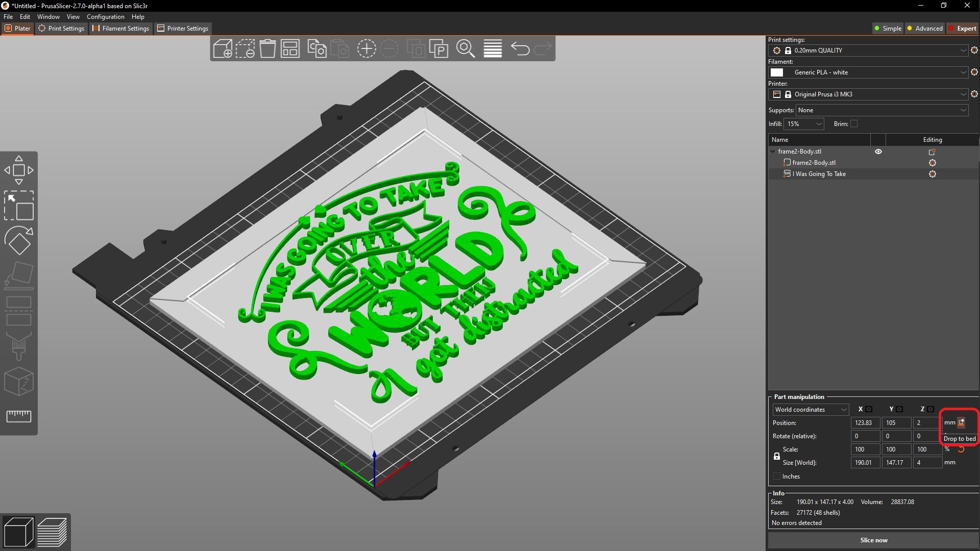
Task: Click the Drop to bed icon
Action: click(962, 422)
